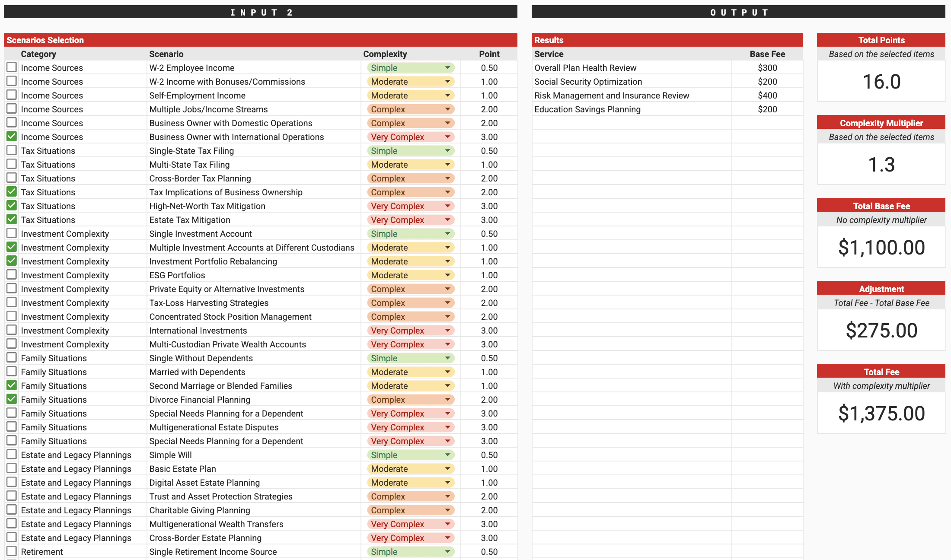Check the W-2 Employee Income checkbox

coord(12,67)
